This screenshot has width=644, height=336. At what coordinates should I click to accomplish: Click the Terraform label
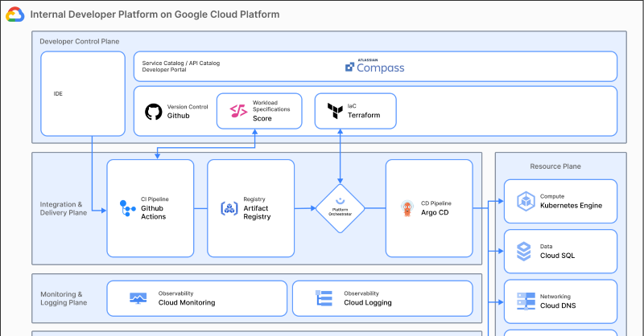364,115
